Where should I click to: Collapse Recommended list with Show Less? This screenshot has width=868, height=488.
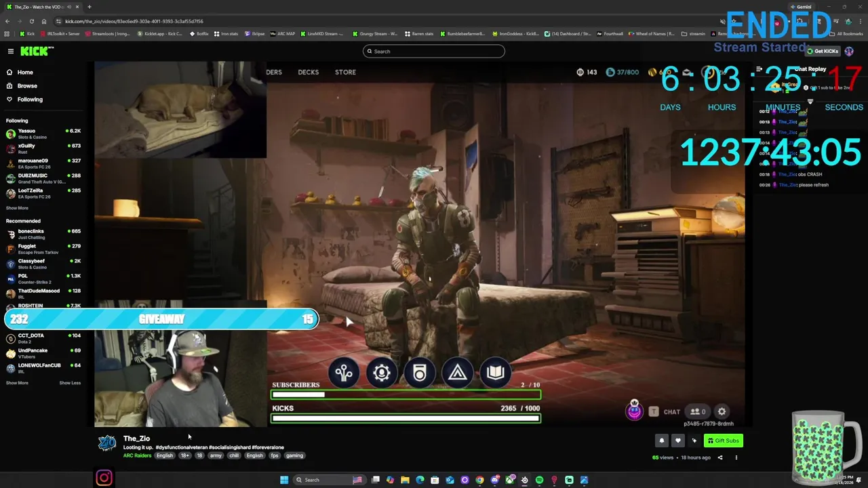70,383
